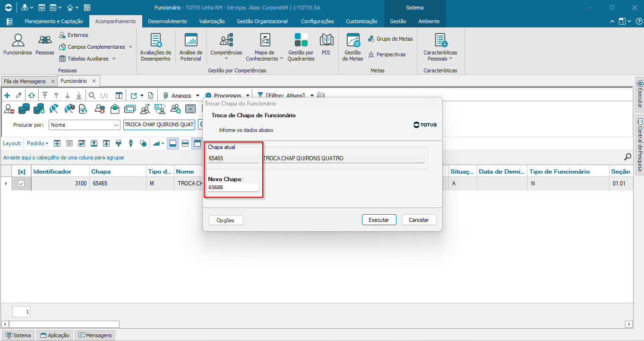
Task: Click the remove employee icon
Action: 9,109
